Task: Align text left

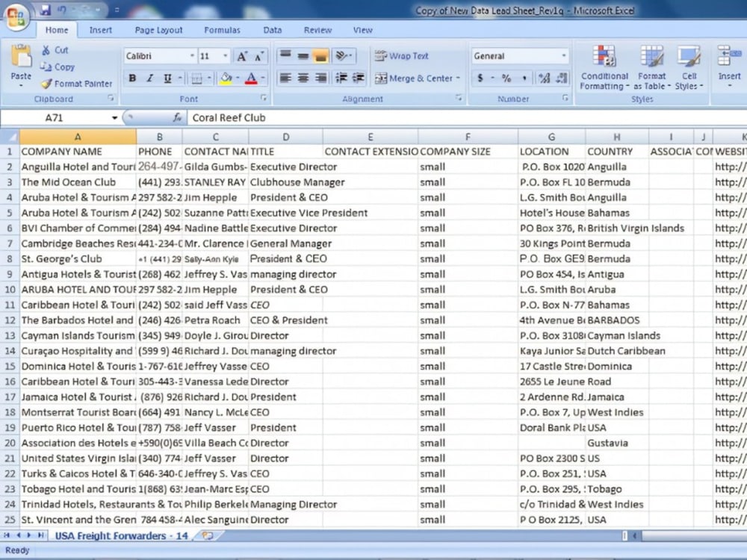Action: click(x=285, y=78)
